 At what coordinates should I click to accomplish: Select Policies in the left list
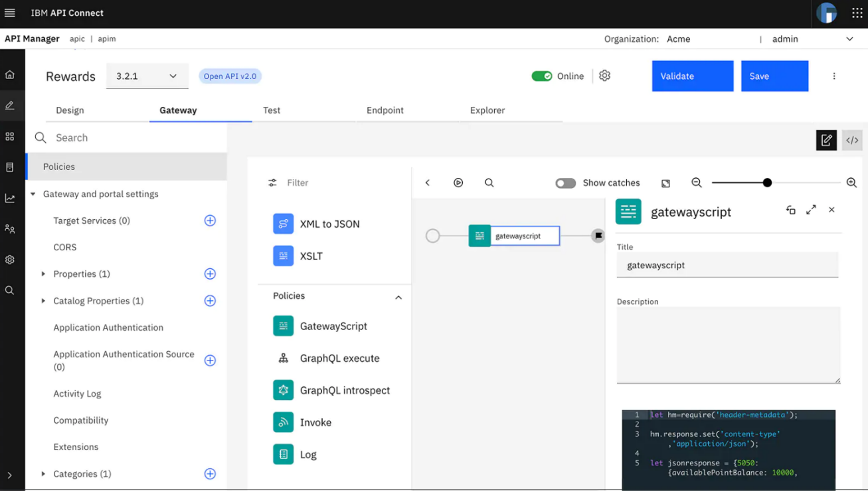tap(126, 167)
